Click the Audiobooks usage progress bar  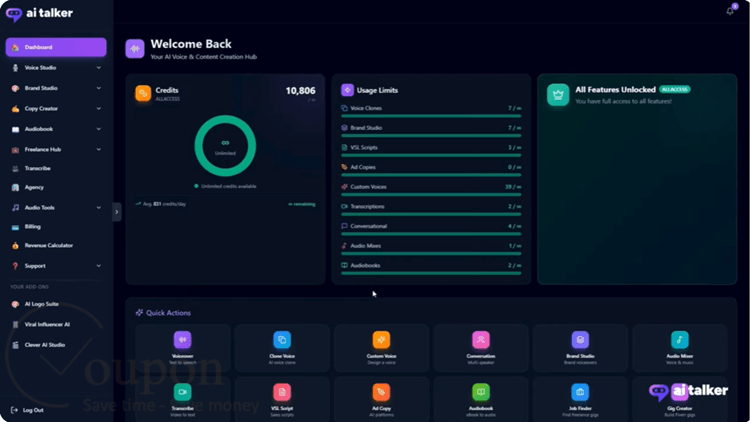click(431, 274)
